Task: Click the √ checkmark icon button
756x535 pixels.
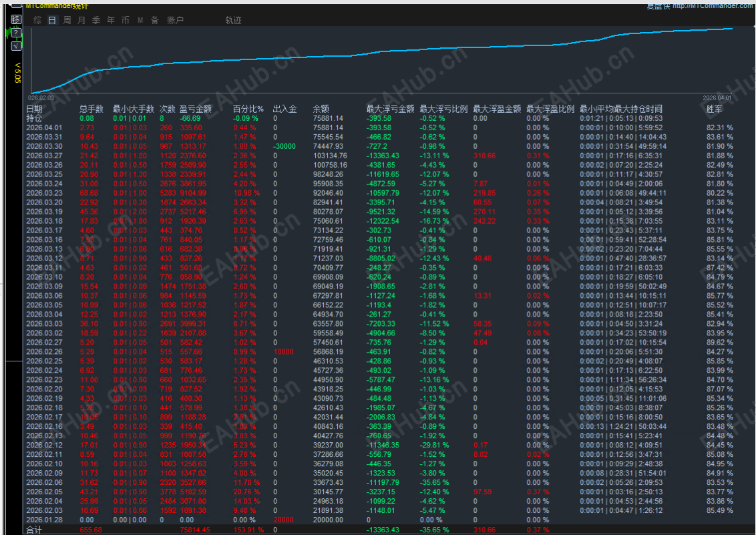Action: coord(16,46)
